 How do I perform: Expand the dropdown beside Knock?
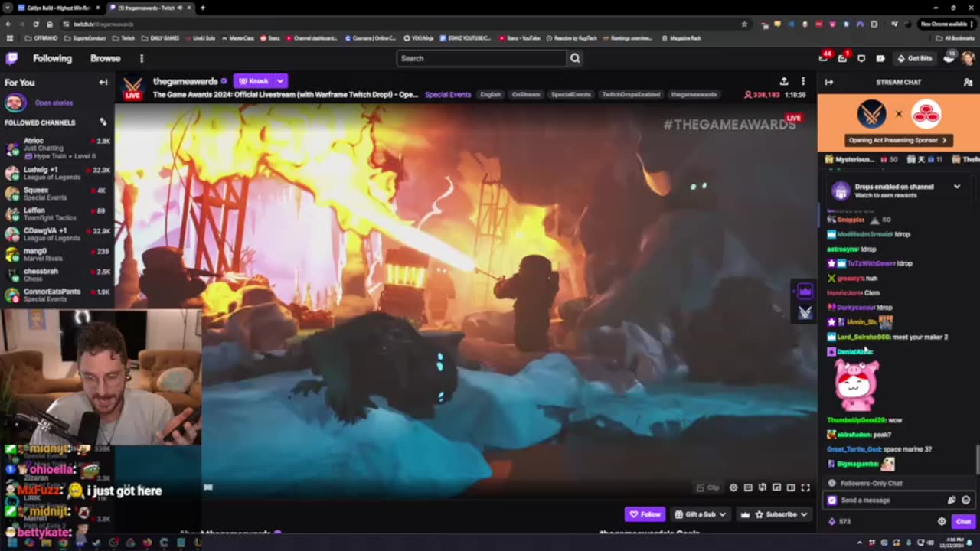click(280, 80)
